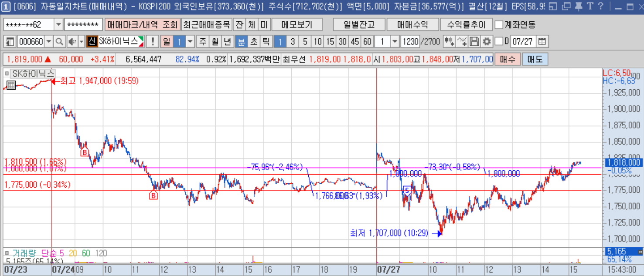The height and width of the screenshot is (276, 644).
Task: Click small square beside 거래량 label
Action: [7, 253]
